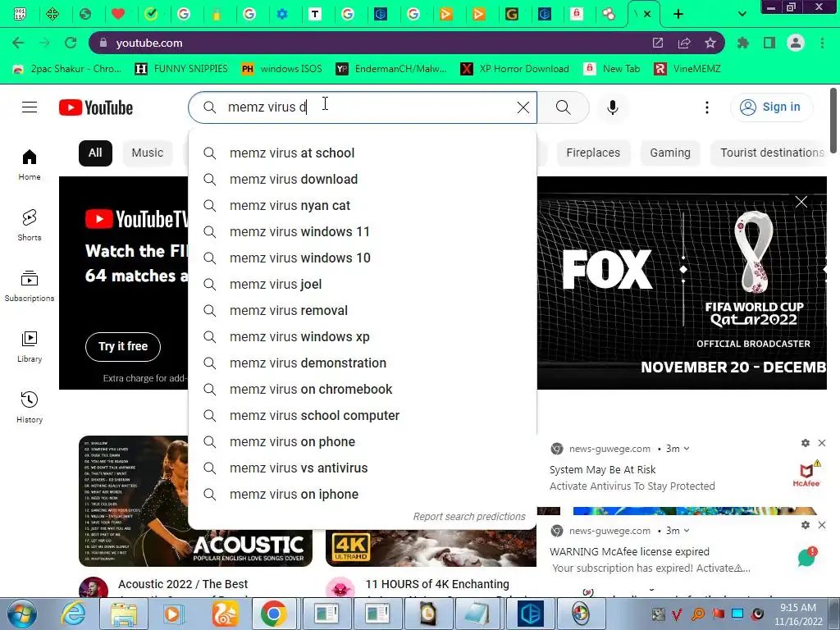This screenshot has height=630, width=840.
Task: Open the YouTube guide hamburger menu
Action: point(30,107)
